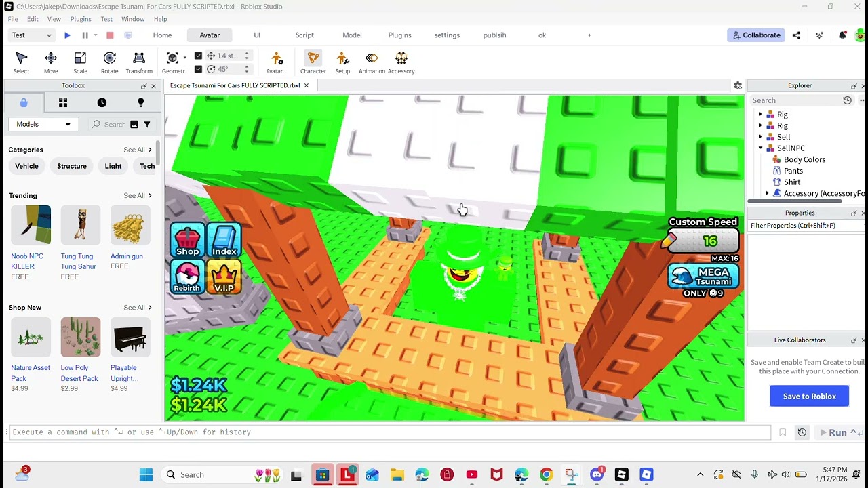Open the Toolbox filter funnel
Image resolution: width=868 pixels, height=488 pixels.
click(147, 125)
